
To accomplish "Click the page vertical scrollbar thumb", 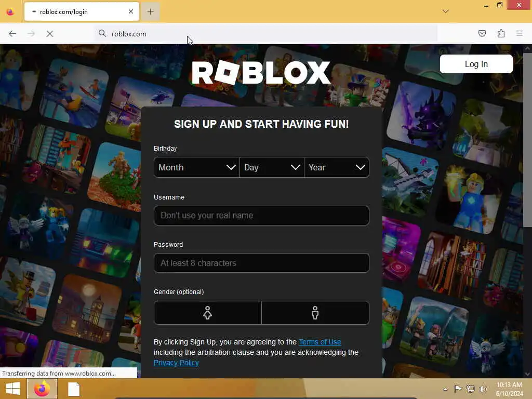I will pyautogui.click(x=527, y=139).
